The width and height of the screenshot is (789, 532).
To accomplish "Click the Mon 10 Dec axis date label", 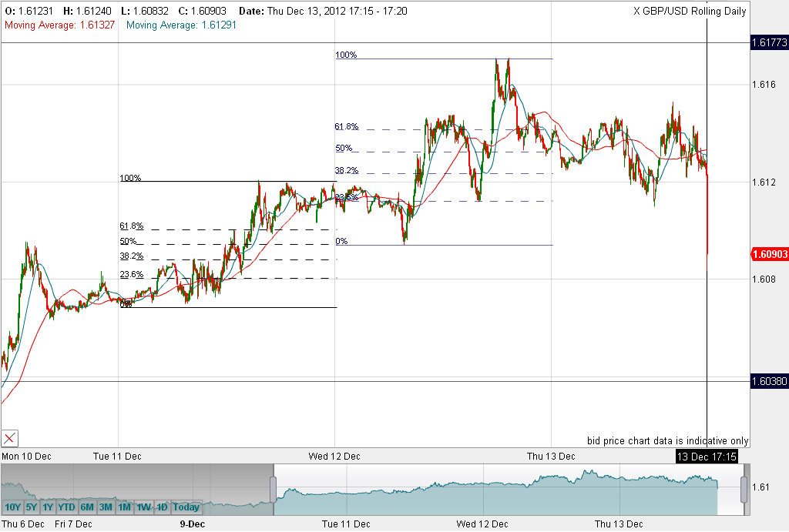I will point(27,456).
